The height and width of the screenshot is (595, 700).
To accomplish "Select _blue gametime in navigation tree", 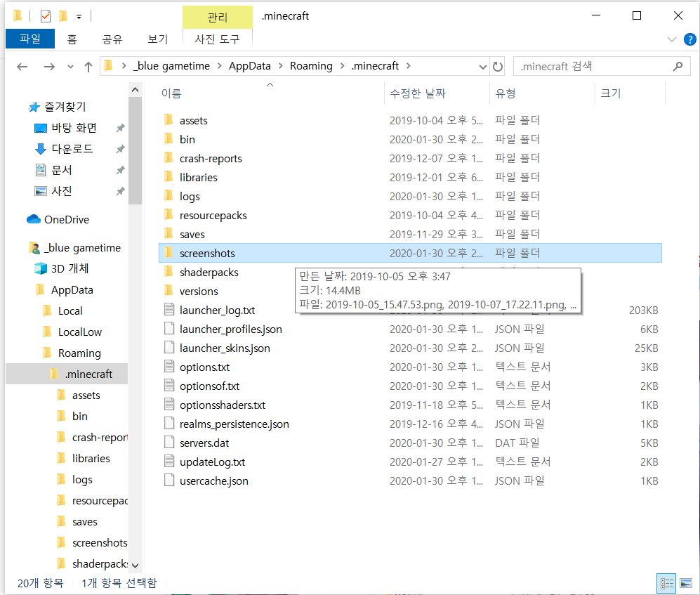I will coord(84,248).
